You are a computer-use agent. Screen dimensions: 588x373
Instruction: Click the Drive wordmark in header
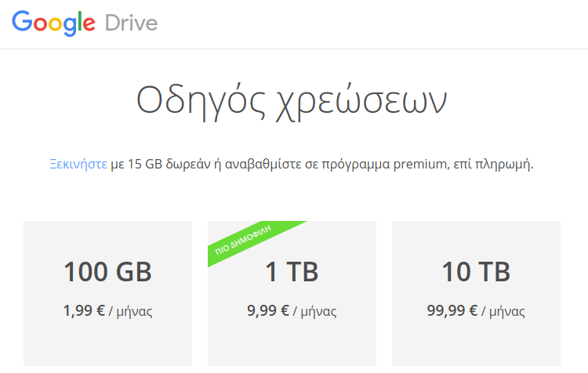(x=131, y=23)
